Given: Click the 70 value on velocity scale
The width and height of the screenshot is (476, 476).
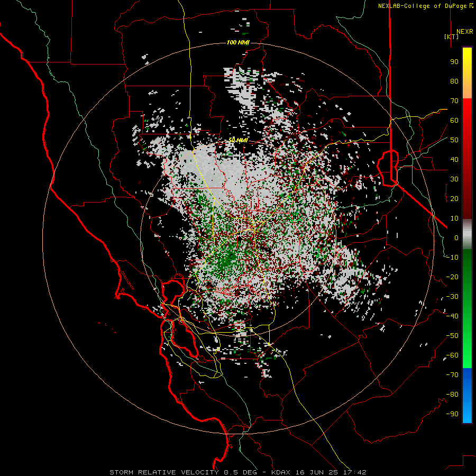Looking at the screenshot, I should [x=454, y=101].
